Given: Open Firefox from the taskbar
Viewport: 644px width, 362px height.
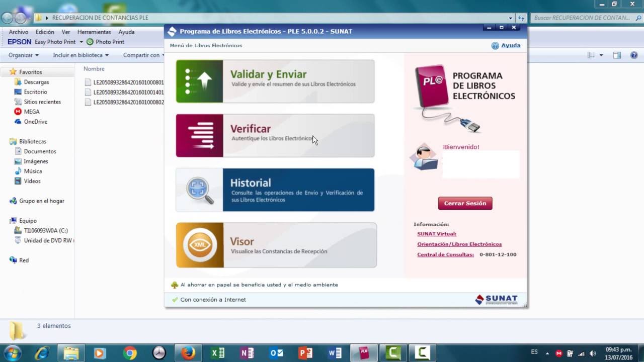Looking at the screenshot, I should pos(188,353).
